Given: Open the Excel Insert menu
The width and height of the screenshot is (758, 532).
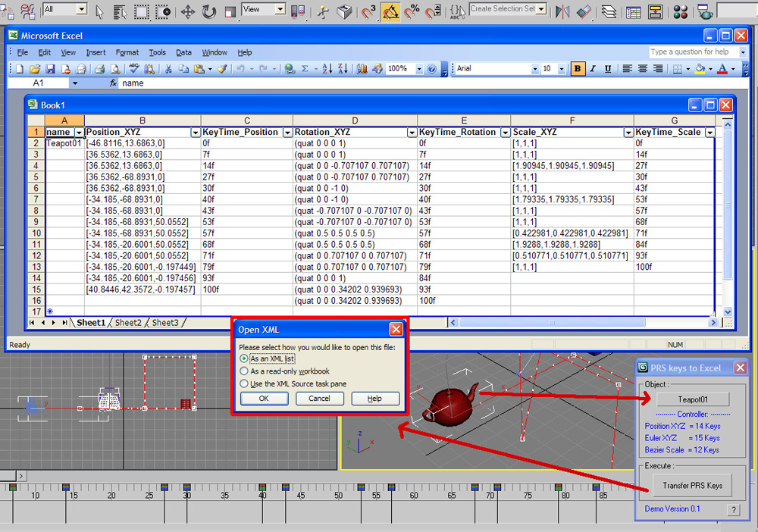Looking at the screenshot, I should (x=96, y=52).
